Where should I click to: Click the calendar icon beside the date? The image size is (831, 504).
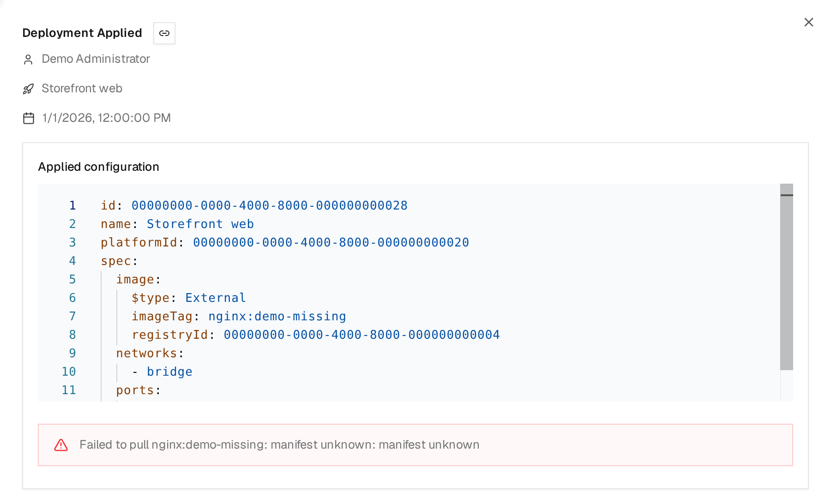click(29, 118)
